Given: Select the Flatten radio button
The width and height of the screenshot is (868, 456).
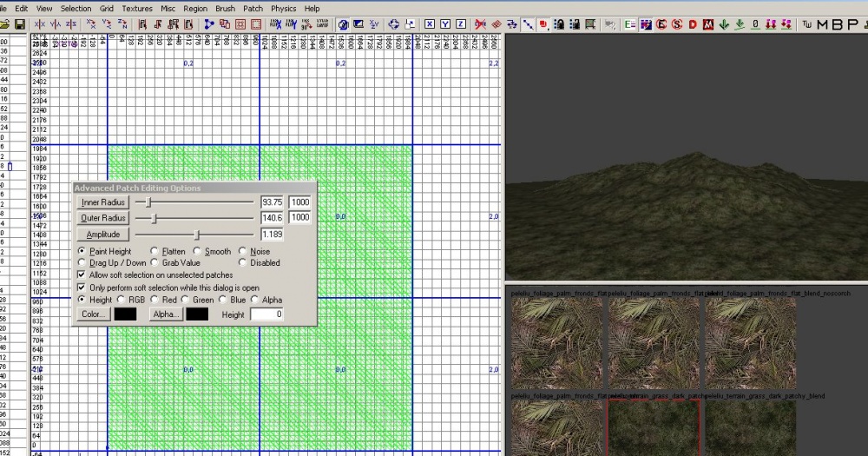Looking at the screenshot, I should (155, 252).
